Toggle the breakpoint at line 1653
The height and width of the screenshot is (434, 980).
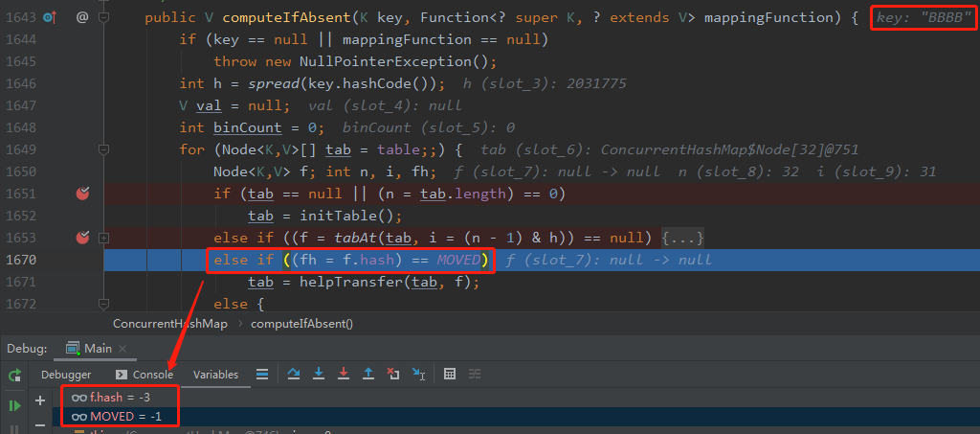tap(82, 238)
